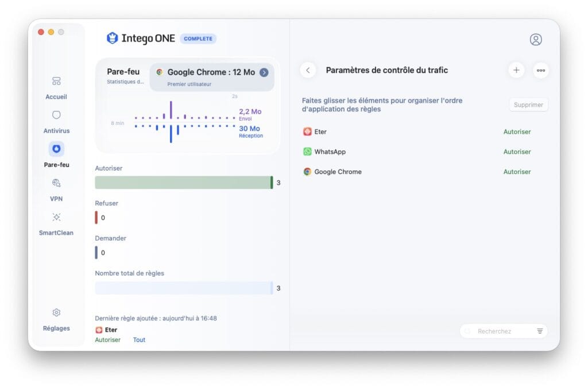The width and height of the screenshot is (588, 388).
Task: Click the Supprimer button
Action: point(528,104)
